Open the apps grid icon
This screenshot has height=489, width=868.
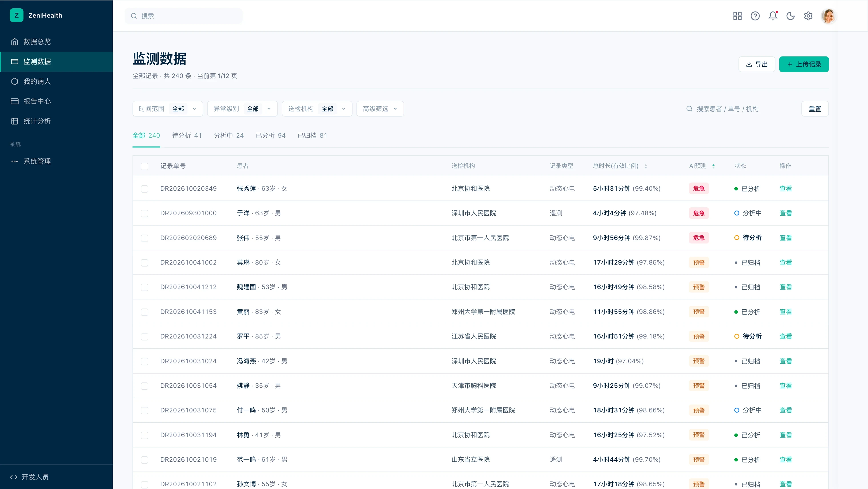point(737,16)
